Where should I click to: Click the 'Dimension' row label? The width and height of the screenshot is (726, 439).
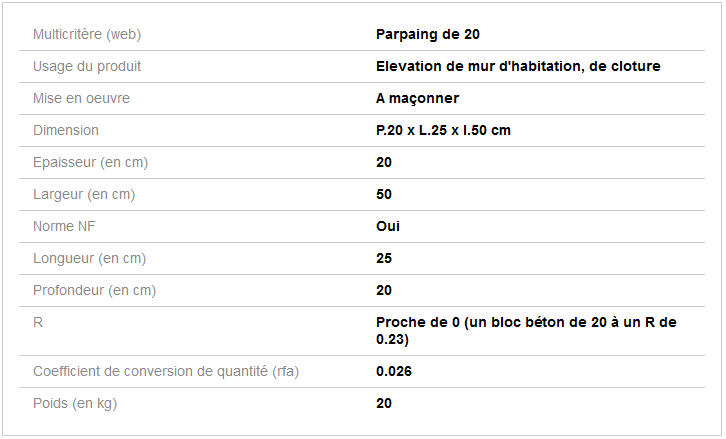(x=66, y=130)
